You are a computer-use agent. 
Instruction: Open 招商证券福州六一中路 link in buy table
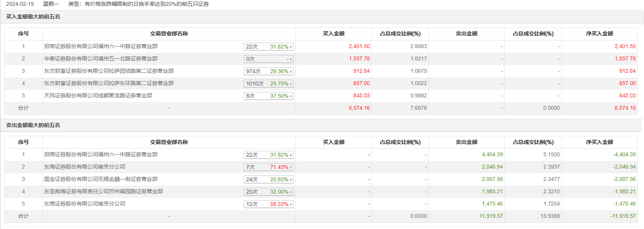coord(101,46)
